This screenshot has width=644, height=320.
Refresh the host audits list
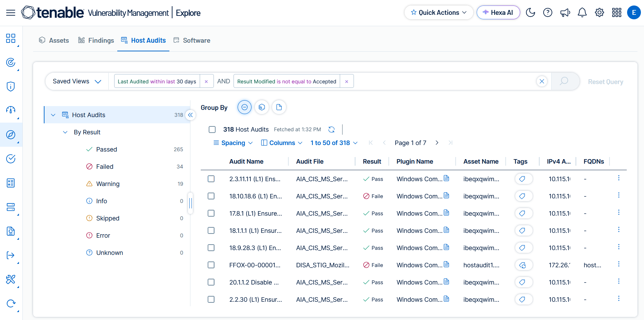click(331, 130)
